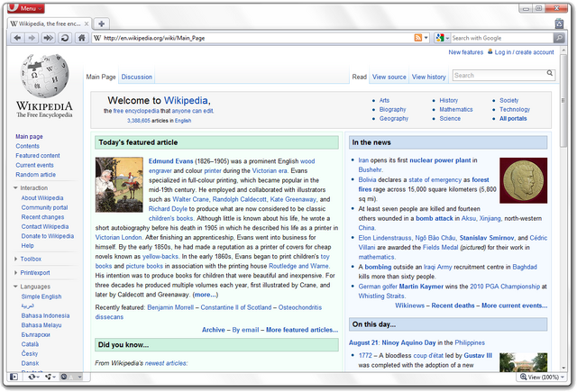The image size is (577, 392).
Task: Reload the page with the Reload icon
Action: tap(65, 38)
